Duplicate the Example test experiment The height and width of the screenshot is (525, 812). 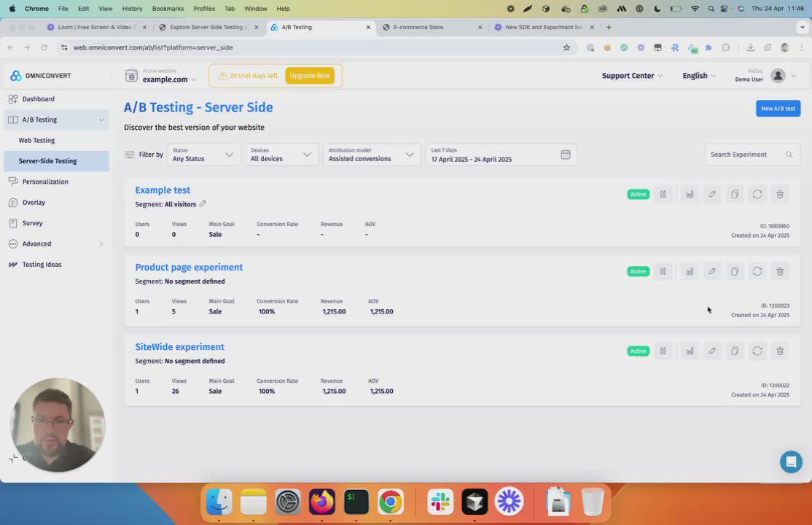[x=734, y=195]
